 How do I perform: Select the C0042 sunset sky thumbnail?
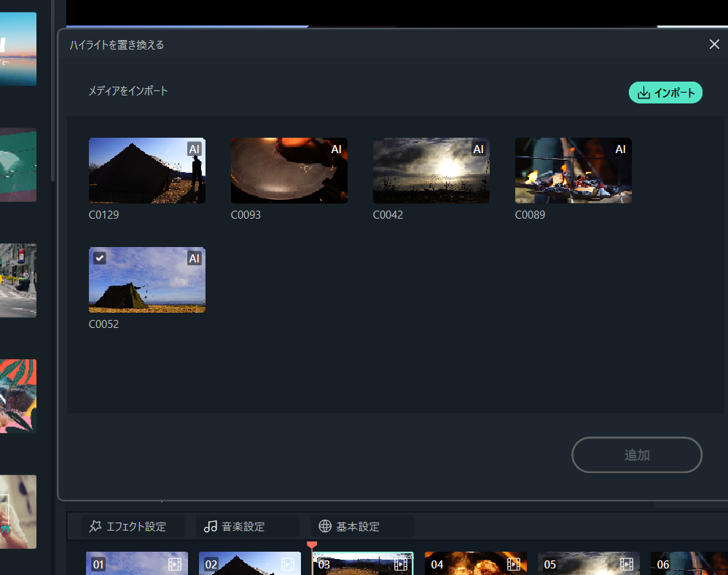pos(431,171)
